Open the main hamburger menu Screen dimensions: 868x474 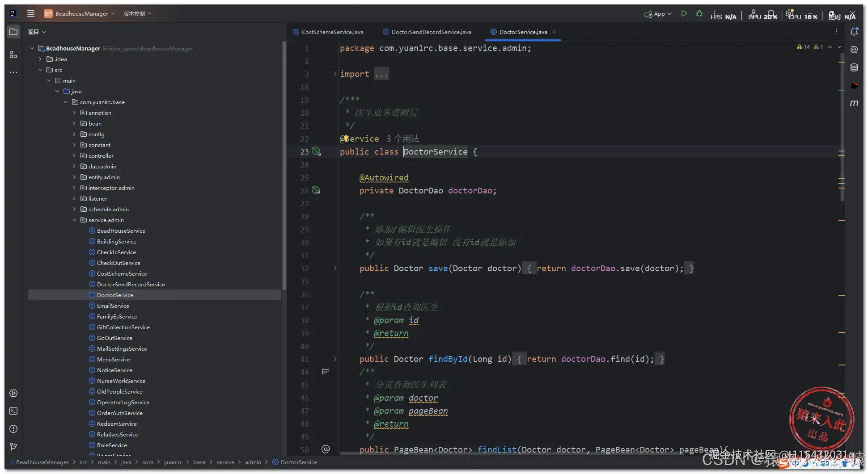pyautogui.click(x=31, y=13)
